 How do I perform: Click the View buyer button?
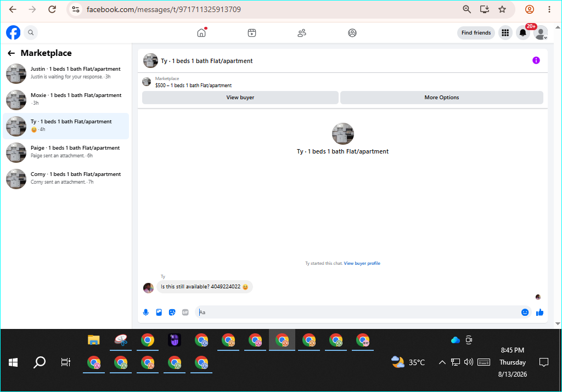pos(240,98)
